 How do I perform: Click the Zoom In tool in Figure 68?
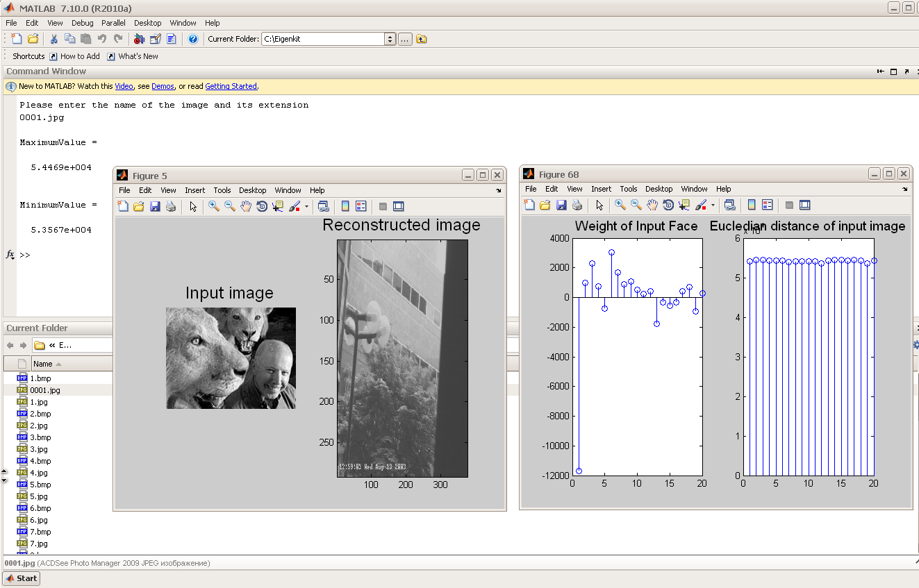click(x=620, y=205)
